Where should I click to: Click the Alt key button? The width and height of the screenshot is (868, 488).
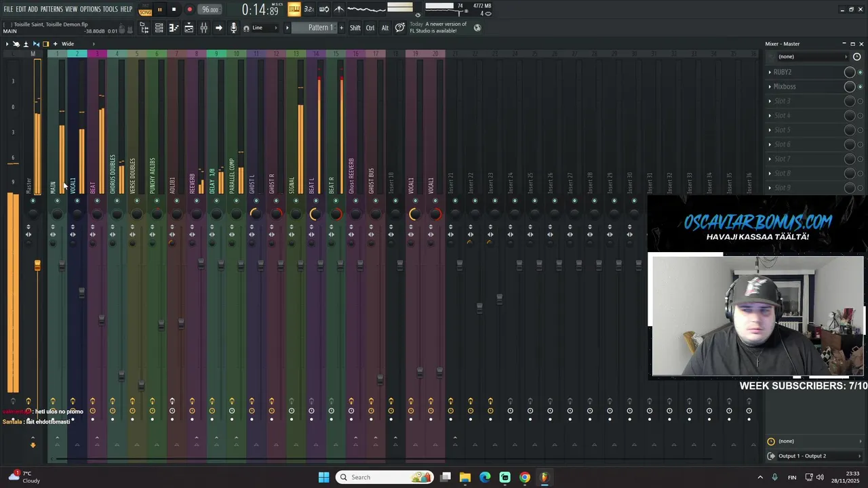pyautogui.click(x=385, y=28)
